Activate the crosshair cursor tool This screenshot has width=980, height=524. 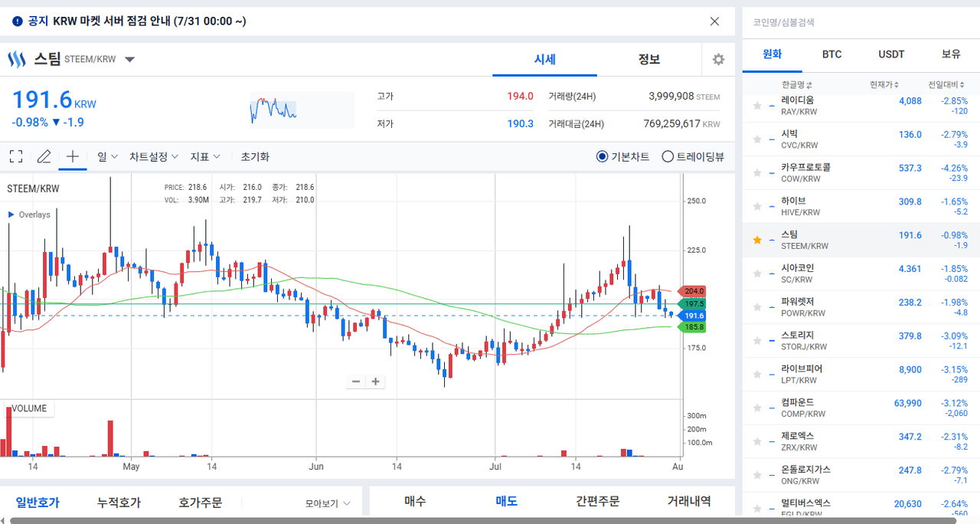click(x=72, y=156)
